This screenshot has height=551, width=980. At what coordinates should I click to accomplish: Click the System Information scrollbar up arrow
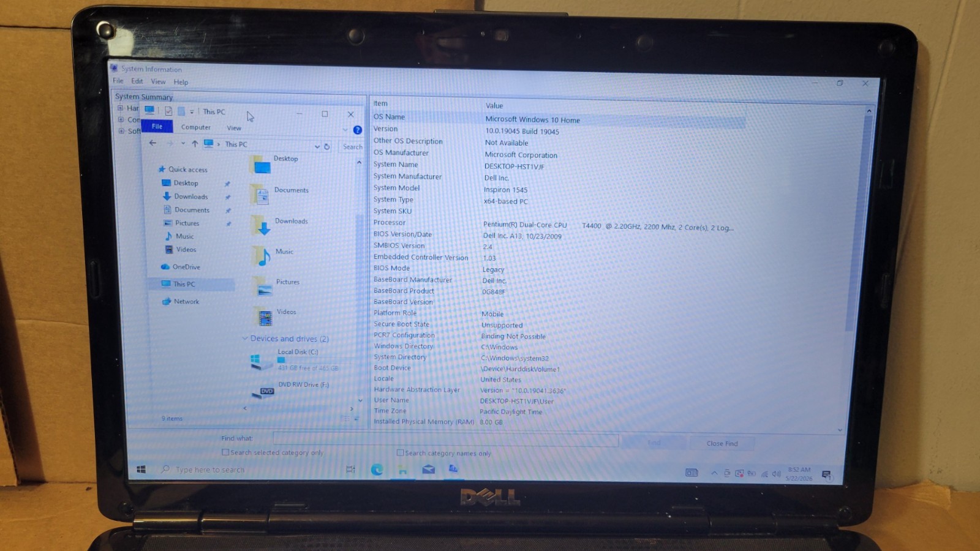click(869, 111)
